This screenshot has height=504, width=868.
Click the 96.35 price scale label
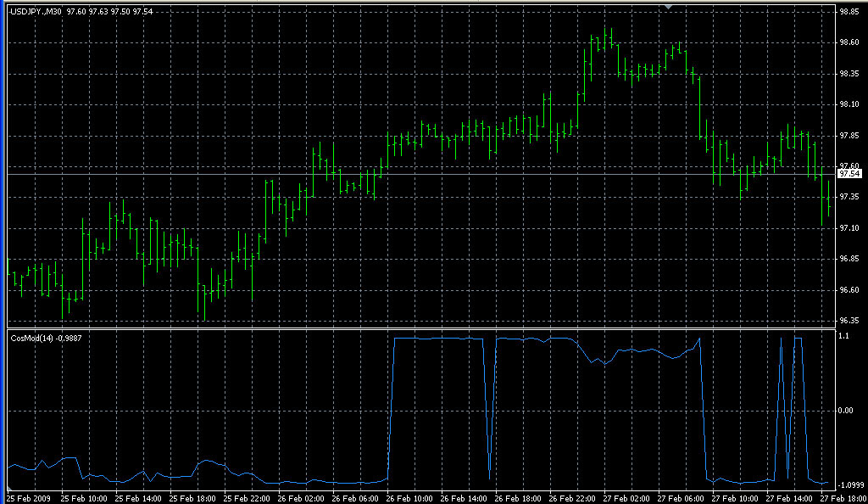click(x=849, y=321)
